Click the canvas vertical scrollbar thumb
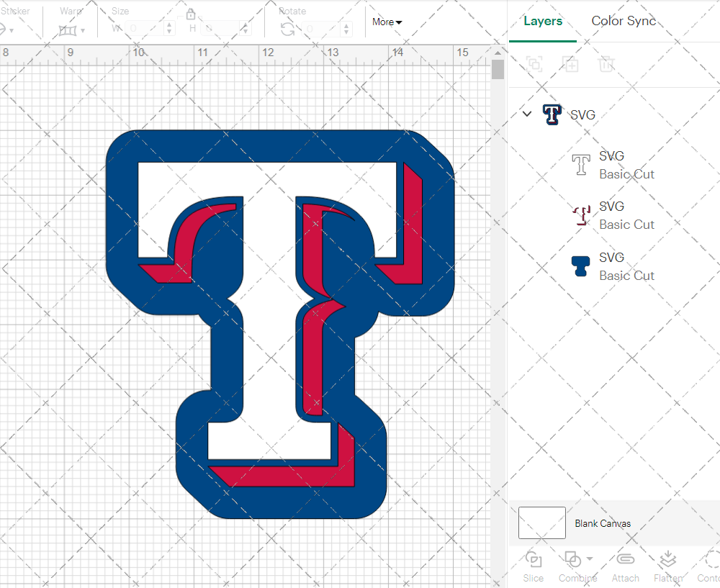 (498, 70)
